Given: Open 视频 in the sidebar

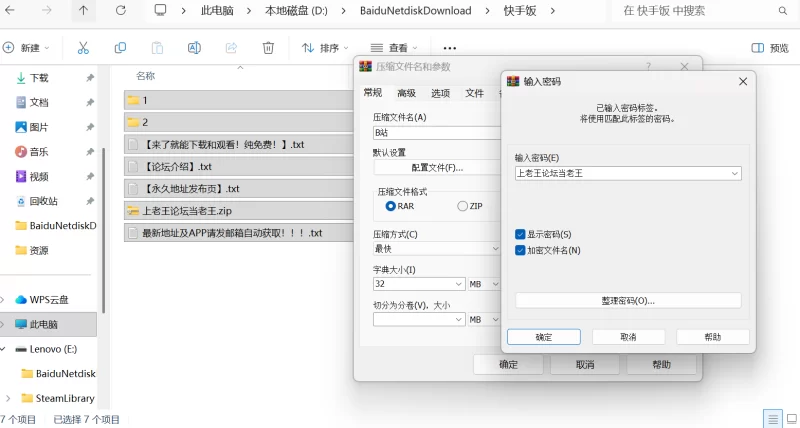Looking at the screenshot, I should (x=39, y=177).
